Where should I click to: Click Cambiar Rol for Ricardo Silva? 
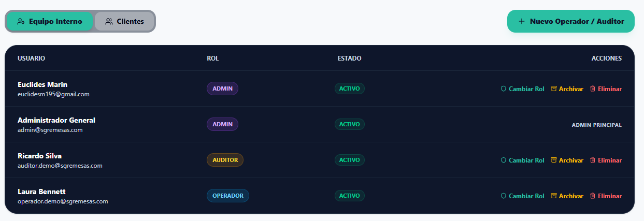tap(526, 160)
